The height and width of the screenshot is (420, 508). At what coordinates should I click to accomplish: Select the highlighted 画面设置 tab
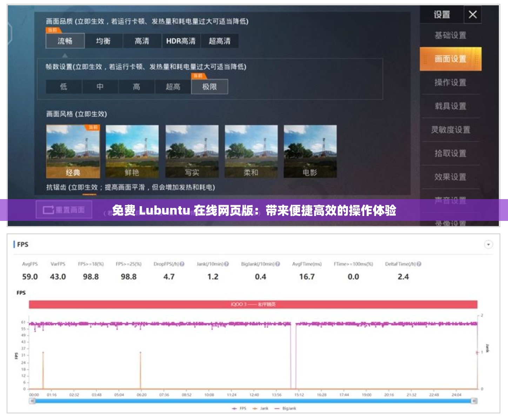(x=450, y=59)
